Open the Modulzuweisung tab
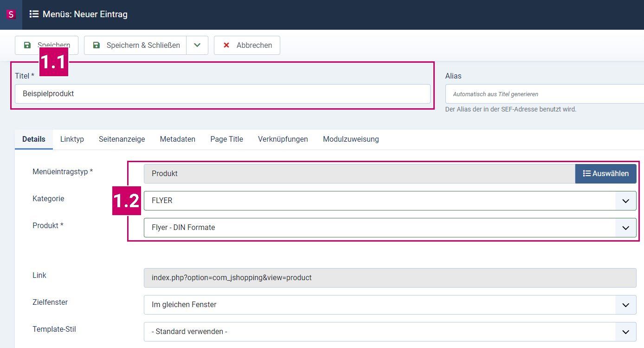Image resolution: width=644 pixels, height=348 pixels. click(x=351, y=139)
